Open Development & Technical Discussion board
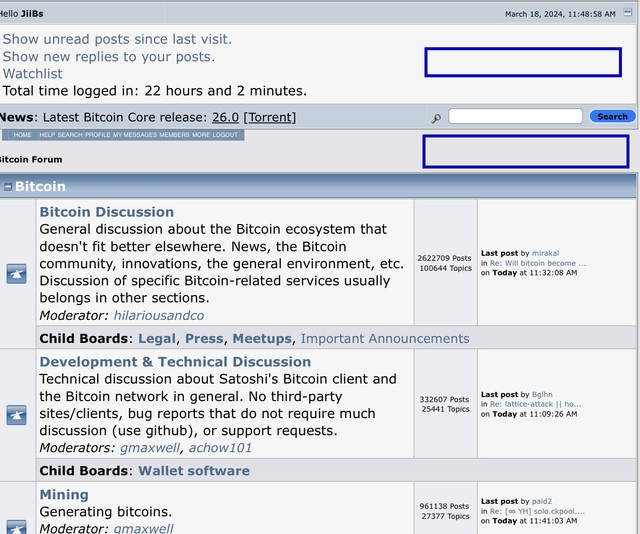 pos(175,362)
